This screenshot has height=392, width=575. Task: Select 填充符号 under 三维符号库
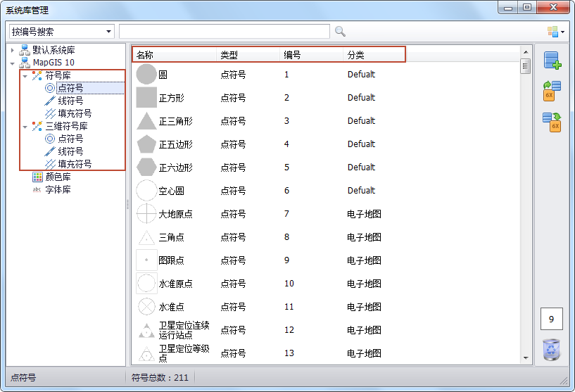click(74, 164)
